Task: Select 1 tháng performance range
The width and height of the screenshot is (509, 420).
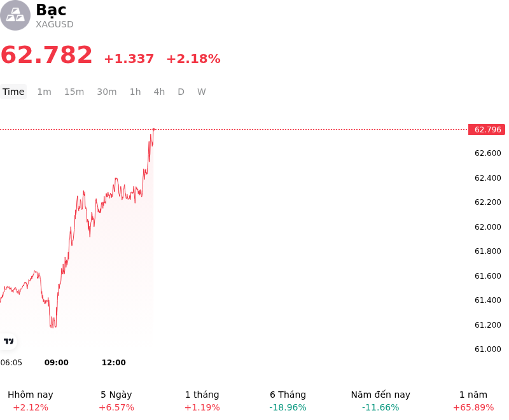Action: tap(202, 401)
